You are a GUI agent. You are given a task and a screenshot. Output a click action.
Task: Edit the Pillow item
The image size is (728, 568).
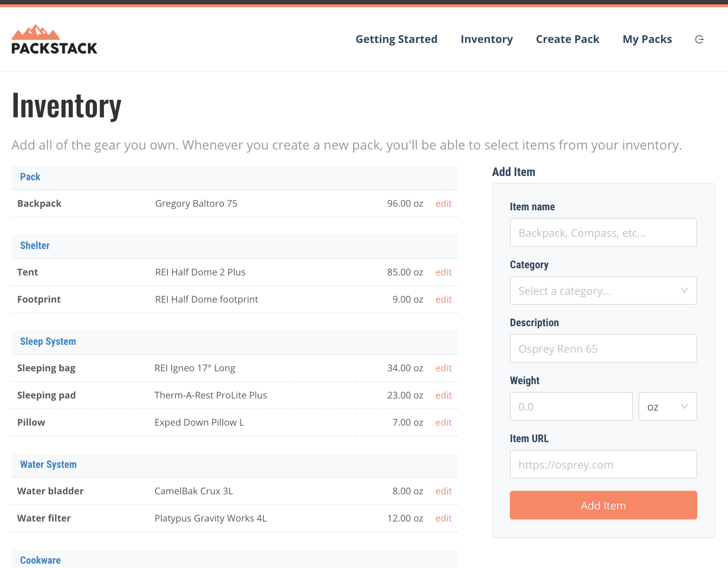click(x=443, y=422)
